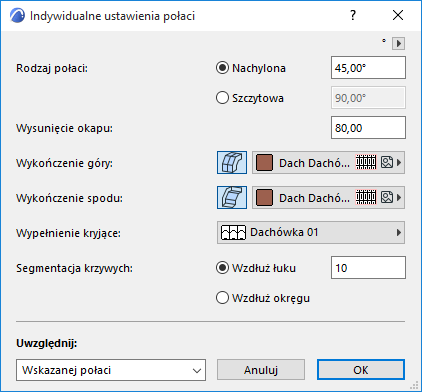The image size is (422, 392).
Task: Click the brown swatch for Wykończenie góry
Action: pos(264,163)
